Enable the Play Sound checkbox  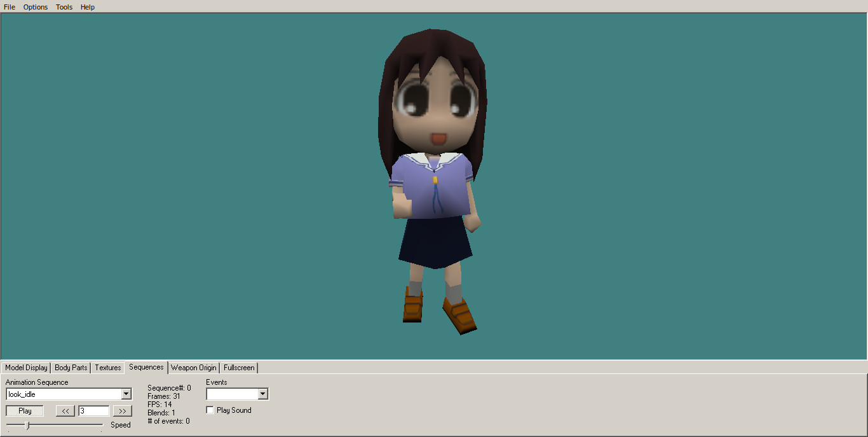click(210, 410)
